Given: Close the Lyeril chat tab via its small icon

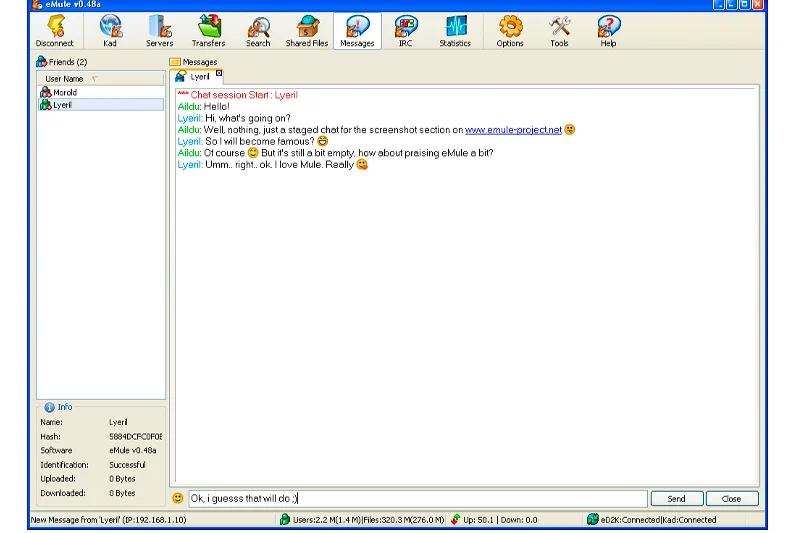Looking at the screenshot, I should [219, 73].
